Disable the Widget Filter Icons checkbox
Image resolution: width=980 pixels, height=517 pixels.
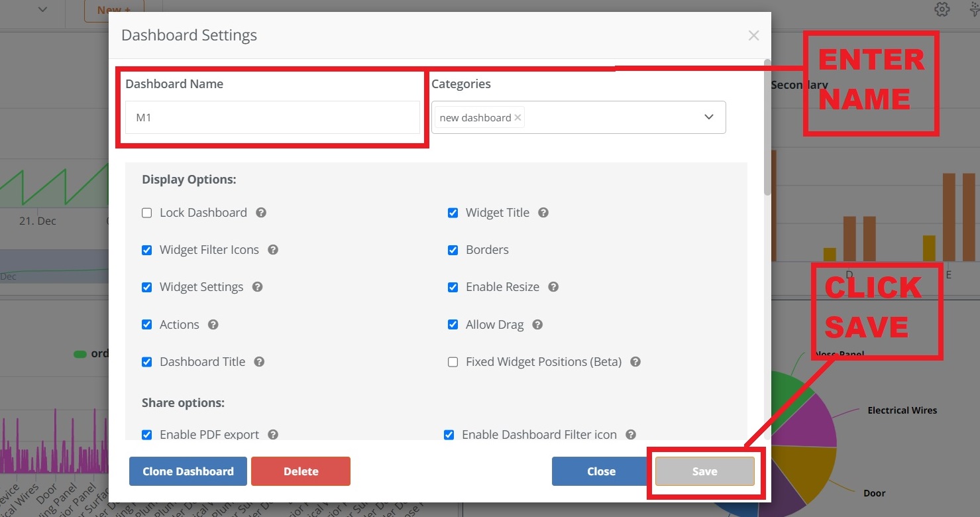[146, 250]
